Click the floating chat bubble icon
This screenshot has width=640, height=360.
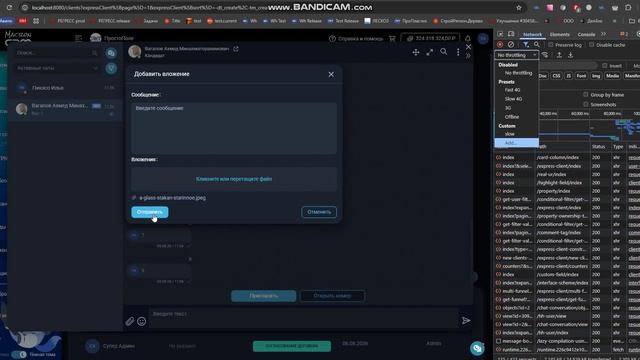477,348
